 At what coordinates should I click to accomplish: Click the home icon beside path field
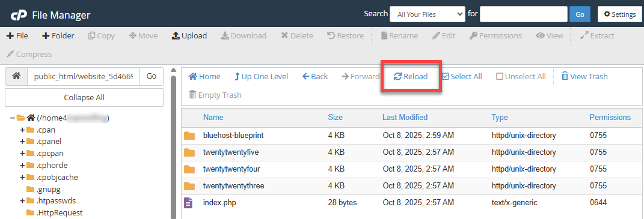[x=16, y=76]
